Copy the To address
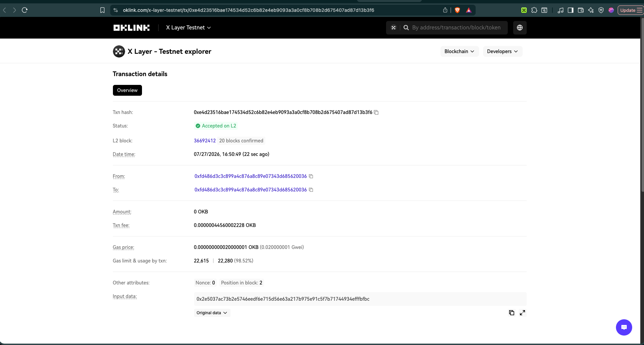This screenshot has width=644, height=345. [x=311, y=190]
